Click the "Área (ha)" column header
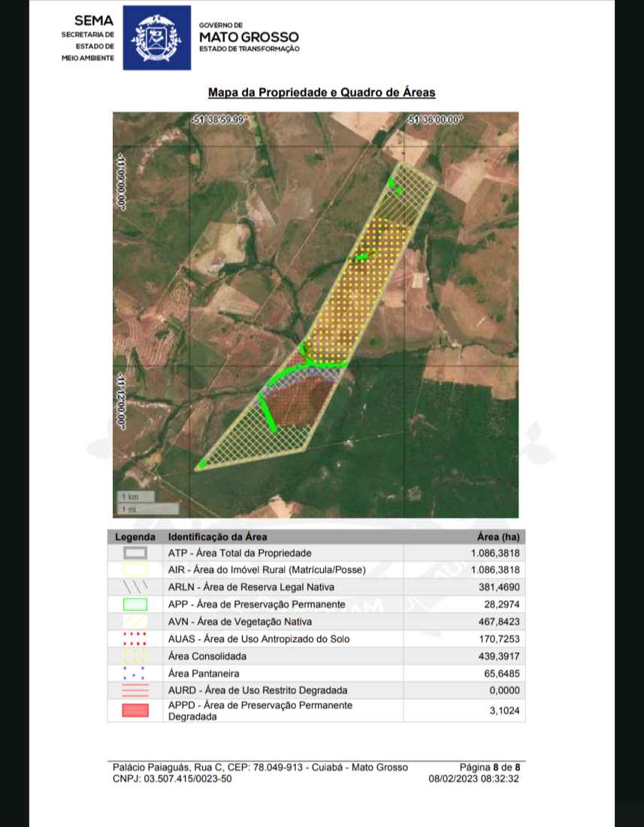Screen dimensions: 644x827 click(498, 537)
